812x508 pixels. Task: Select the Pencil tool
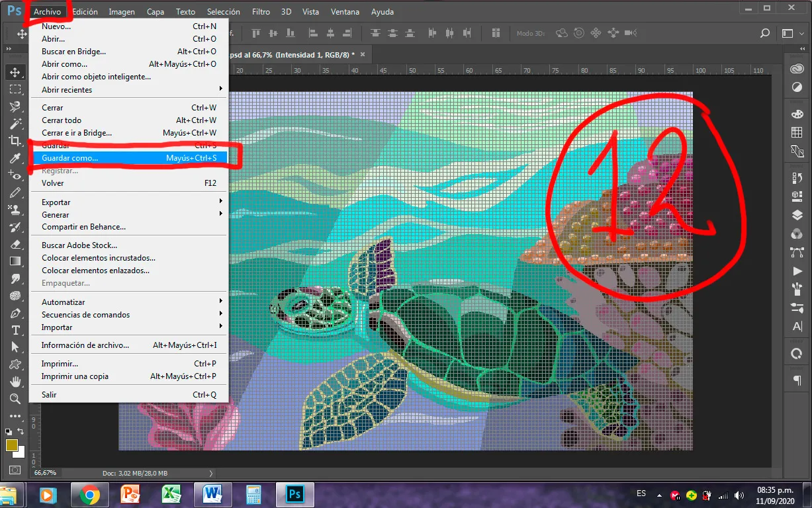15,192
